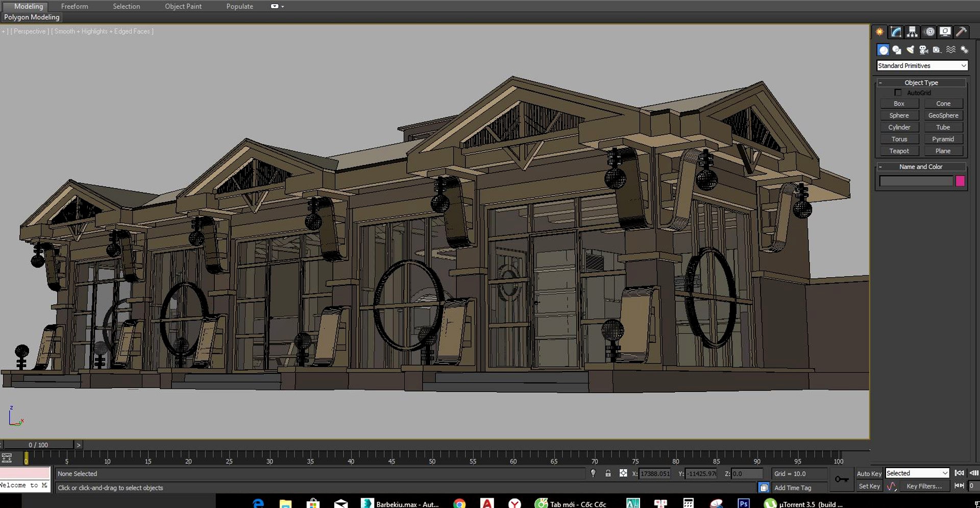Open the magenta object color swatch
Image resolution: width=980 pixels, height=508 pixels.
(960, 181)
